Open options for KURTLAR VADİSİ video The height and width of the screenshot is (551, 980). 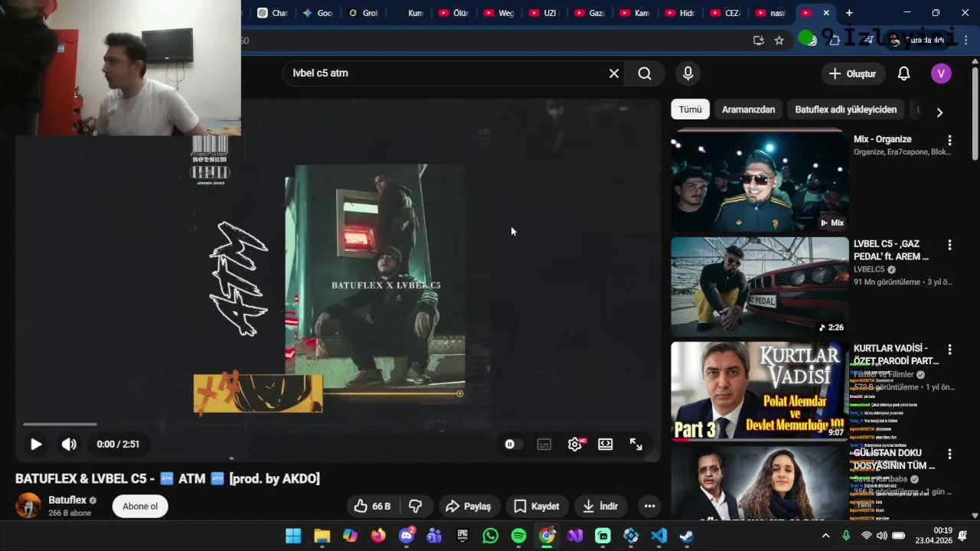coord(949,350)
